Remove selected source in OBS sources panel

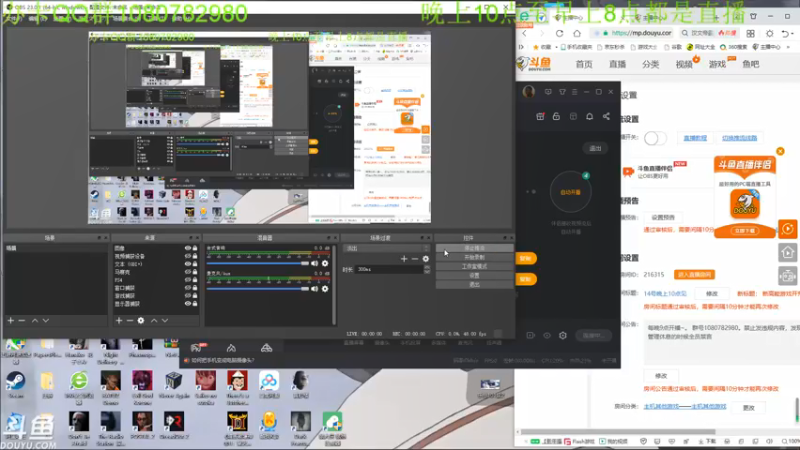click(x=130, y=320)
